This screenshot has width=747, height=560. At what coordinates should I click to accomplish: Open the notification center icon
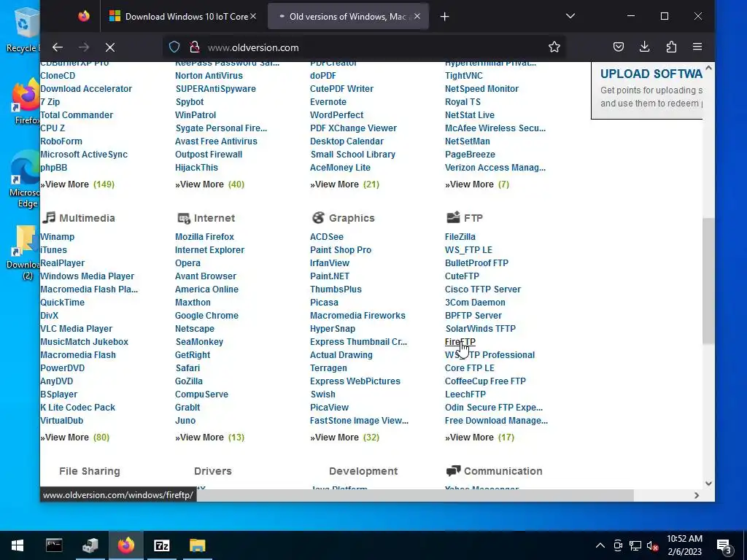724,545
